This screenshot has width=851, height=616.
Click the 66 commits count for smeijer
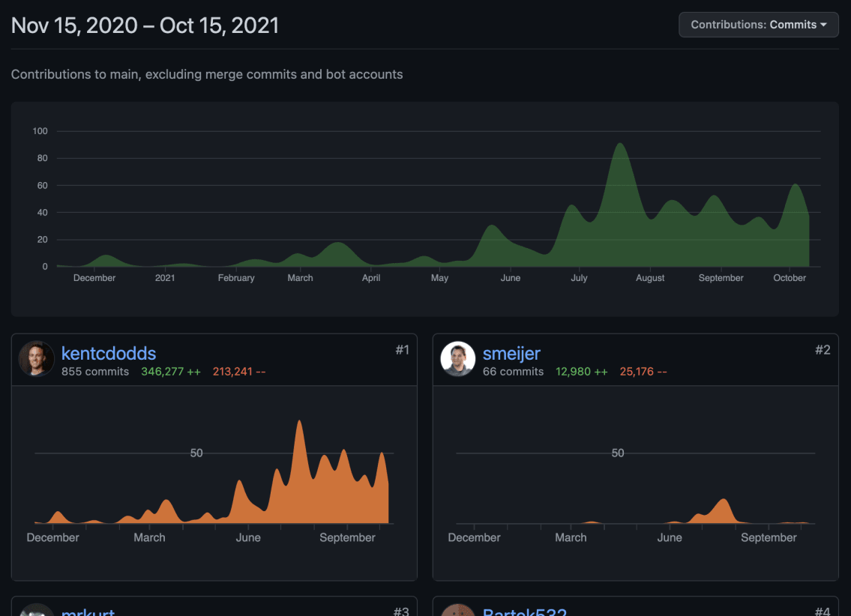tap(513, 372)
